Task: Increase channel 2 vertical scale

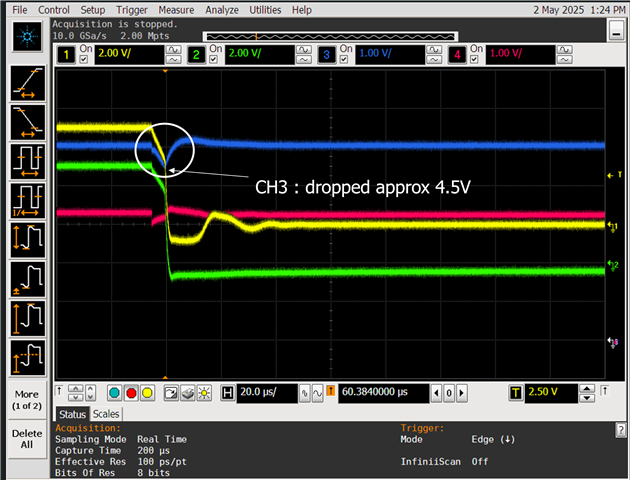Action: click(x=304, y=50)
